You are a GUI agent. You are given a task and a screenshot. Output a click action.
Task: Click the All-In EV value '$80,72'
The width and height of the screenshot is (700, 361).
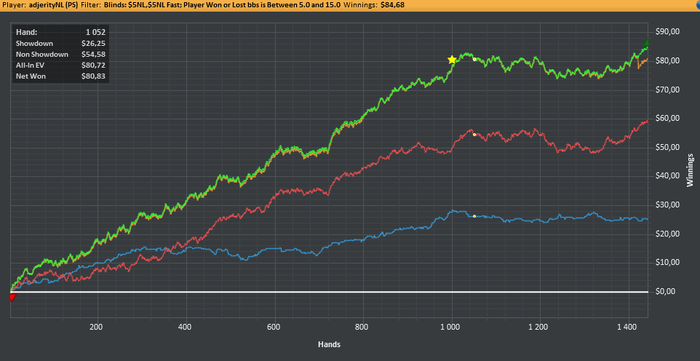point(93,65)
